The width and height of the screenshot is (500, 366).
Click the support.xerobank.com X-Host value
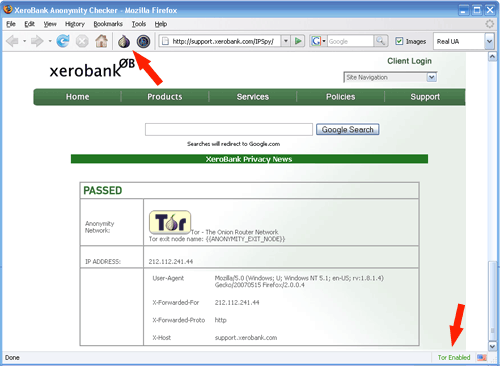tap(246, 338)
